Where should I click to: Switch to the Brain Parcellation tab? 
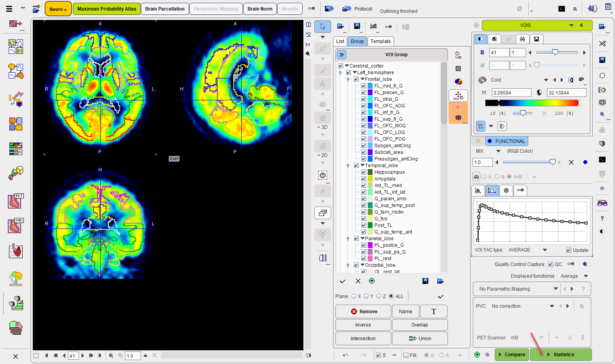tap(165, 9)
